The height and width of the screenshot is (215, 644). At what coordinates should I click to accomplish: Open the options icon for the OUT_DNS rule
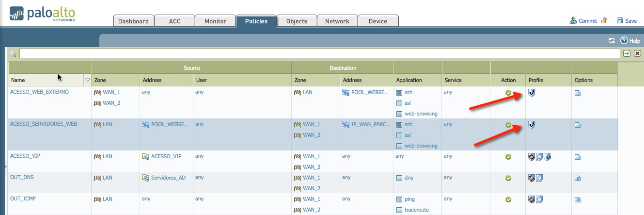point(577,178)
